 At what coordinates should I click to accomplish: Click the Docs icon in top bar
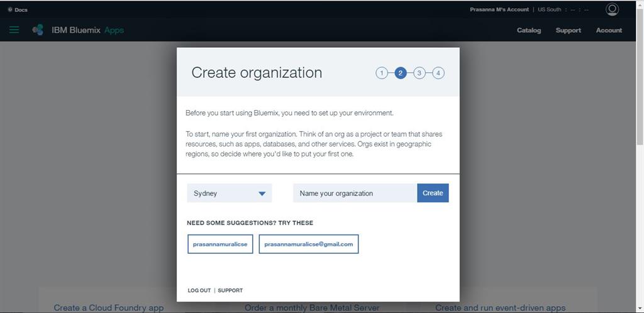pos(10,9)
